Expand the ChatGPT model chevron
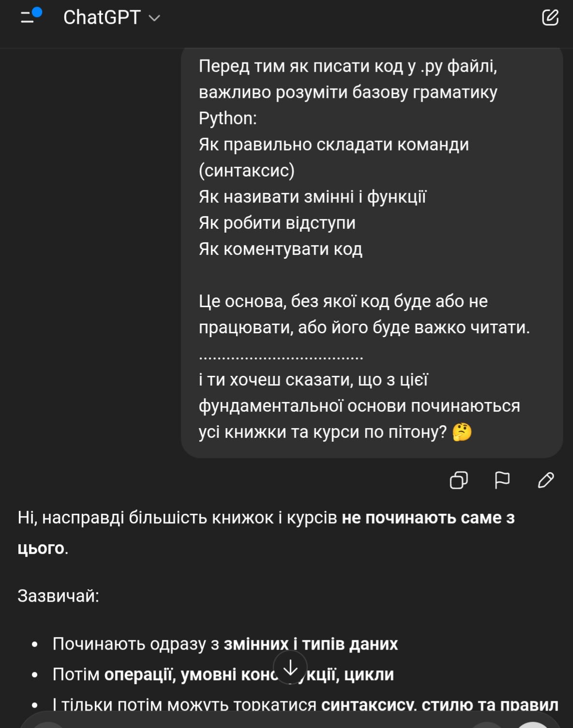The width and height of the screenshot is (573, 728). click(x=154, y=18)
